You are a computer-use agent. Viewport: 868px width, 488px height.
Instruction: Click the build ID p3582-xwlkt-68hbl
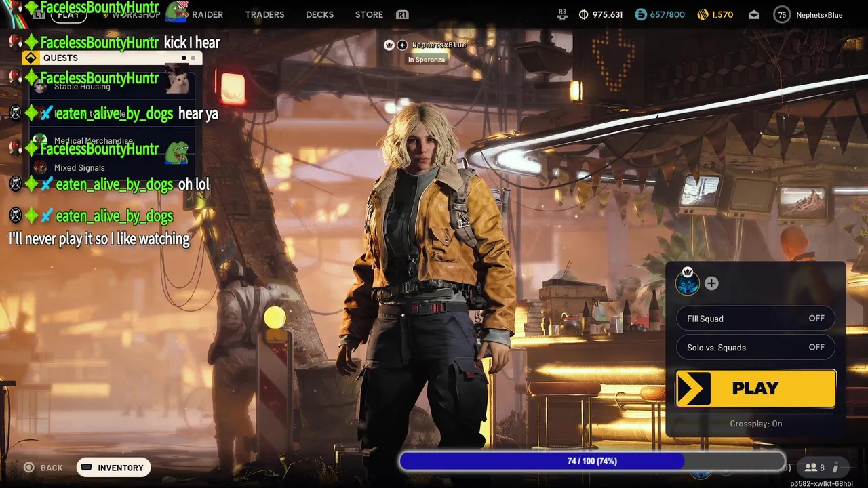click(x=821, y=483)
